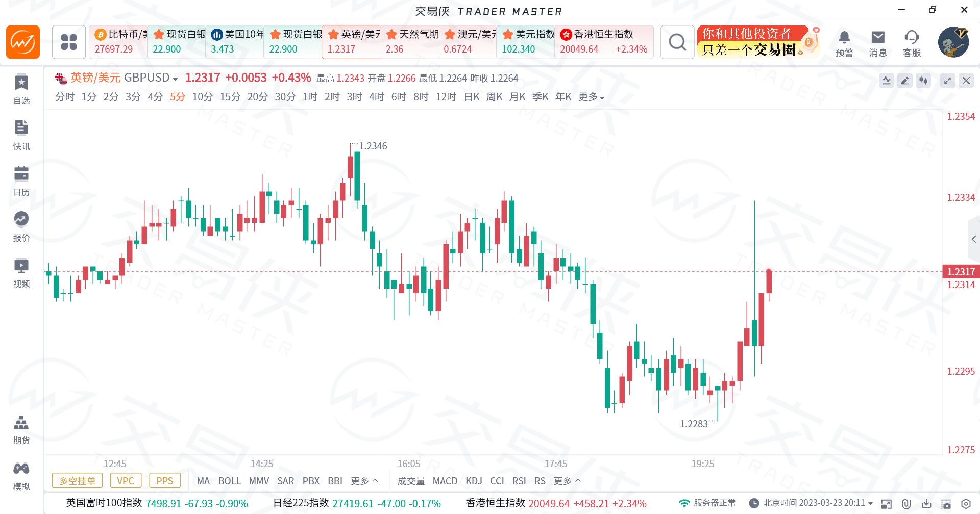Click the picture-in-picture window icon in status bar
The height and width of the screenshot is (514, 980).
click(887, 504)
